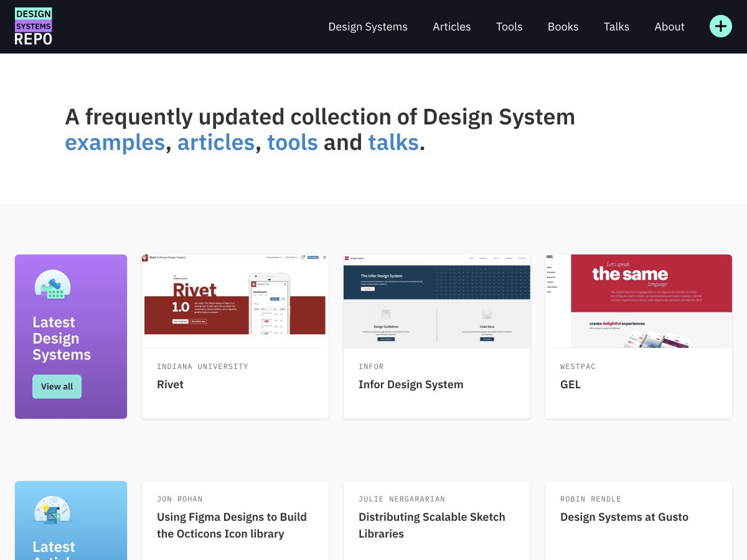747x560 pixels.
Task: Click the Rivet card title
Action: tap(170, 385)
